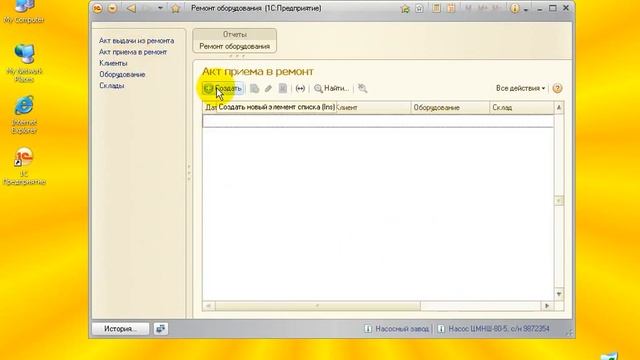Click the История button

[120, 329]
